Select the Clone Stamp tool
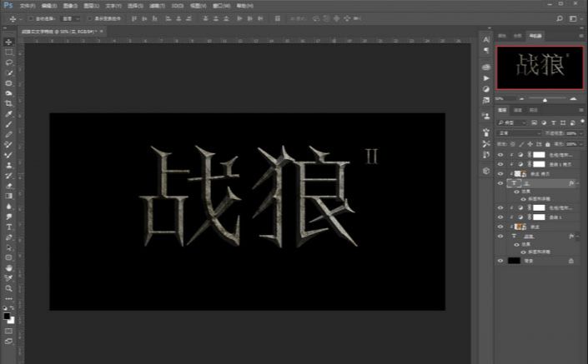The width and height of the screenshot is (588, 364). pyautogui.click(x=8, y=165)
